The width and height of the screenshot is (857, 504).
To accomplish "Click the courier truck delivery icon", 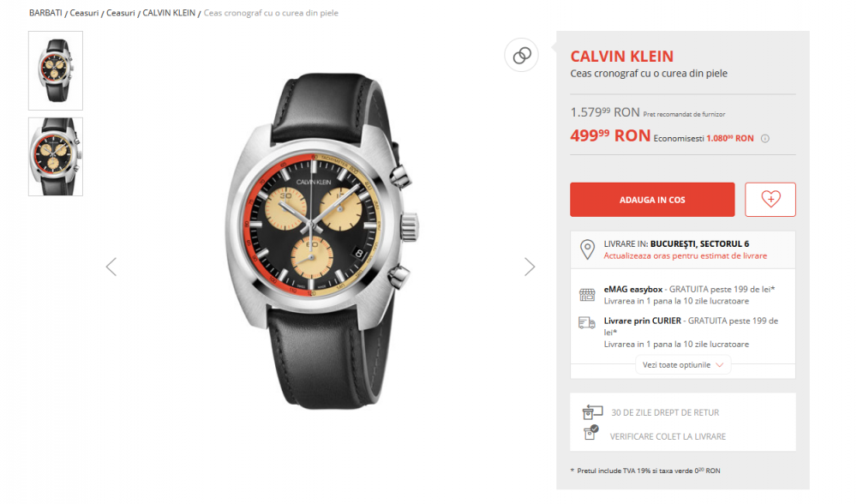I will (587, 324).
